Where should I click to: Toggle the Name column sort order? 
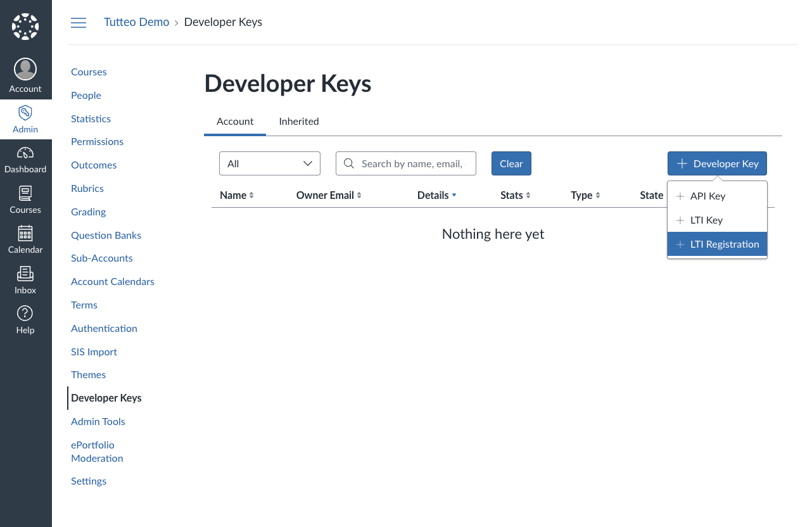(236, 195)
